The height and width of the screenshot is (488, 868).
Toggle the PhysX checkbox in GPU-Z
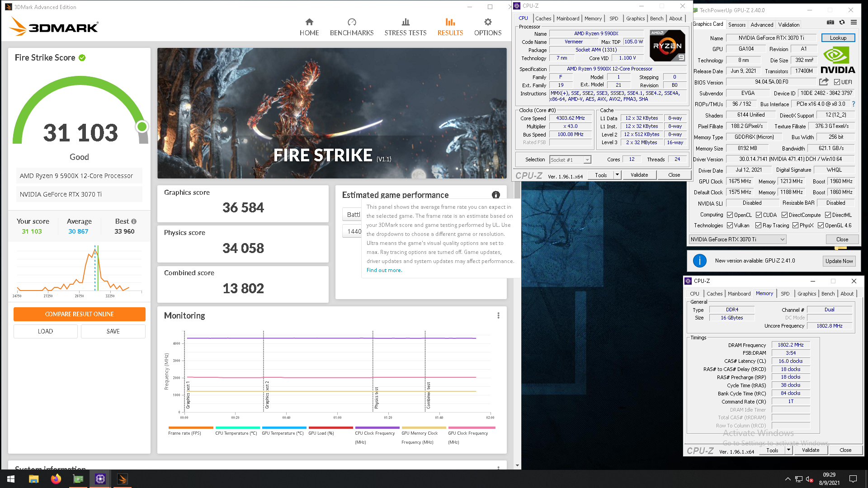click(795, 225)
